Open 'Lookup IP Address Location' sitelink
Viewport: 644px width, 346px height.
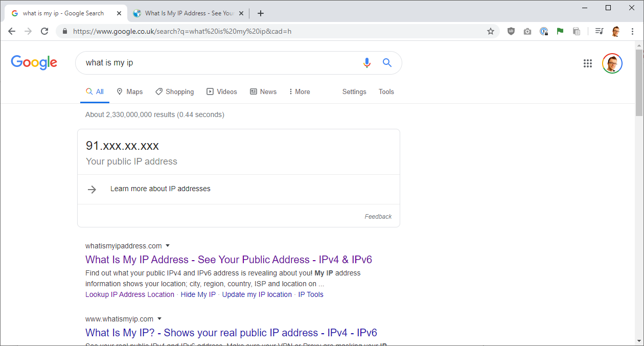click(130, 294)
